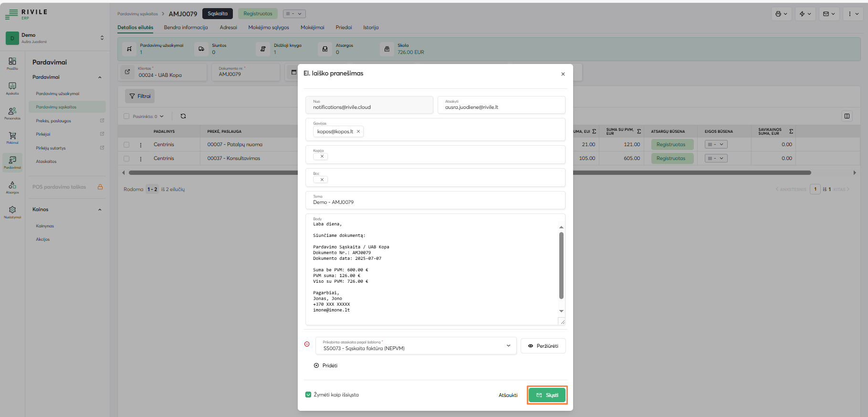Click the column layout icon above table
The width and height of the screenshot is (868, 417).
click(x=847, y=116)
